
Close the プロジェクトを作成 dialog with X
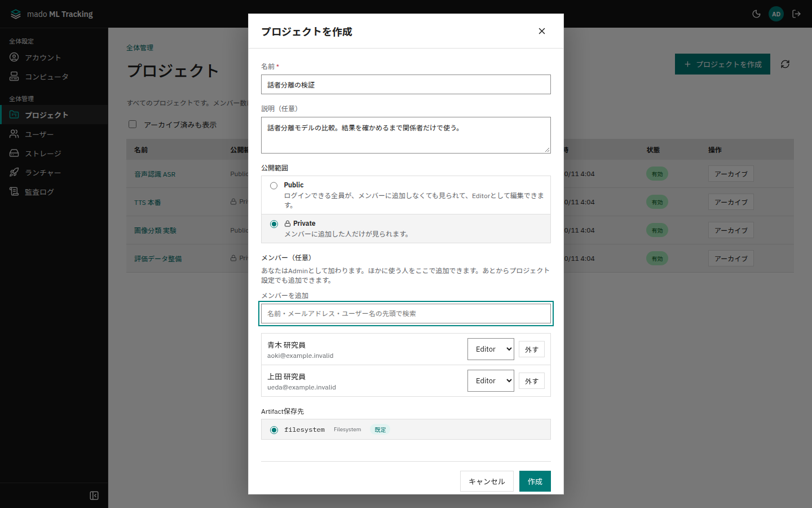click(542, 31)
